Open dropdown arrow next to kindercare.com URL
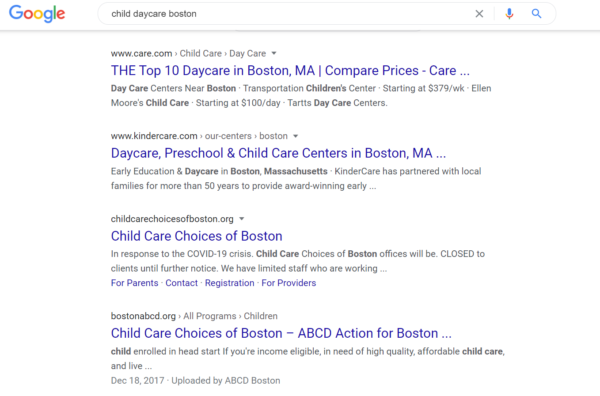 pos(295,136)
